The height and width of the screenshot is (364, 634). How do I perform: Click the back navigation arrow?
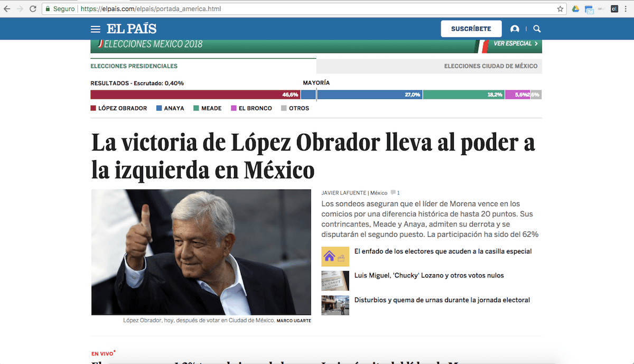pos(6,8)
